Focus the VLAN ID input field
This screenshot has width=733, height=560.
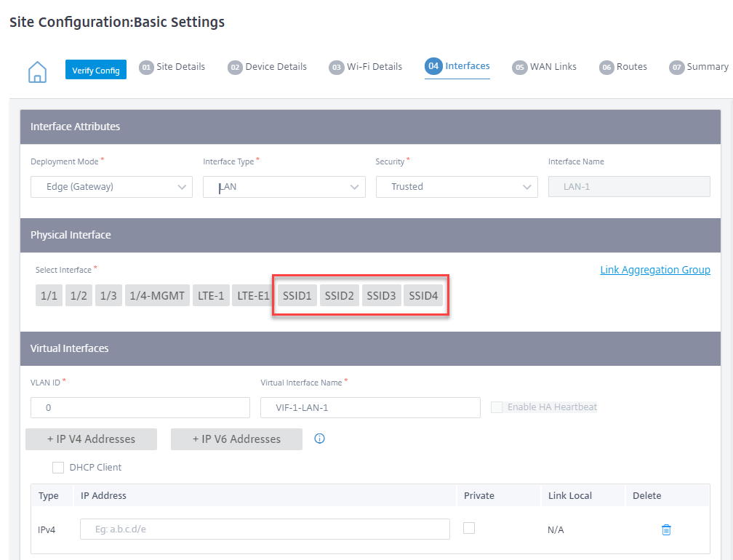coord(140,407)
